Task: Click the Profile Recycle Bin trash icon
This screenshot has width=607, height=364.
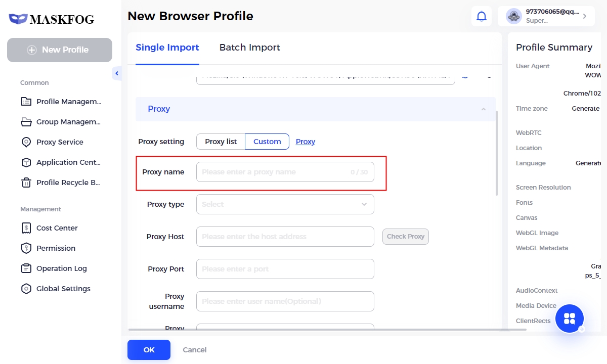Action: [26, 183]
